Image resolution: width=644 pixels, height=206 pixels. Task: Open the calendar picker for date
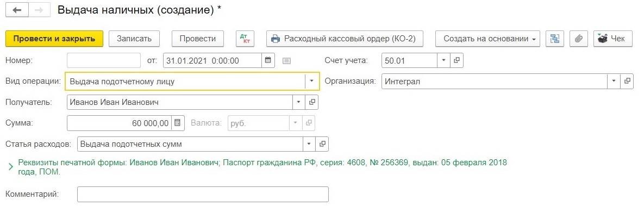tap(268, 60)
